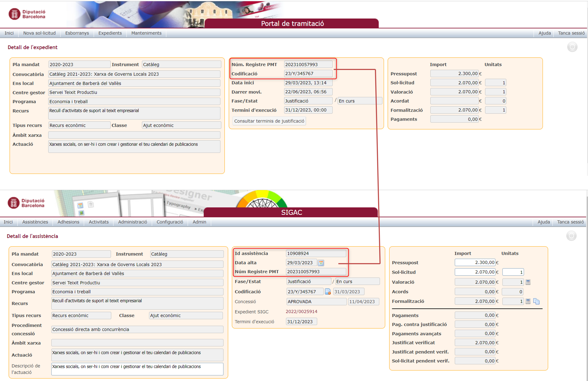588x381 pixels.
Task: Click the Ens local field in Detall de l'expedient
Action: point(134,83)
